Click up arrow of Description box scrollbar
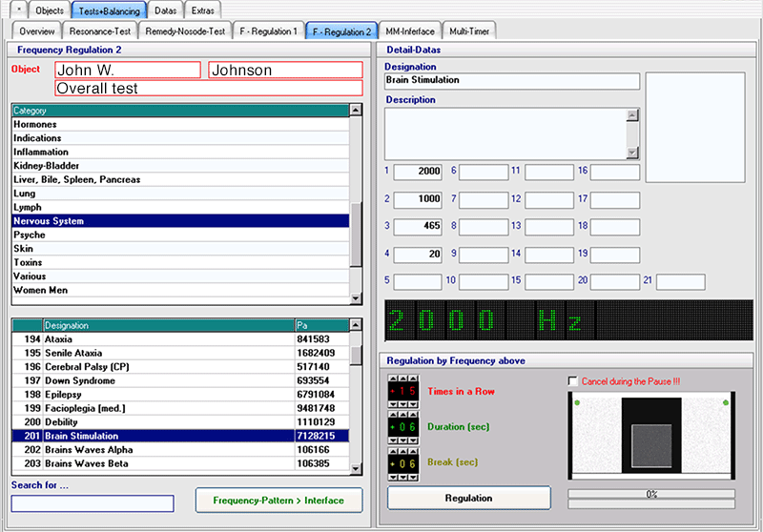This screenshot has height=532, width=763. tap(632, 115)
